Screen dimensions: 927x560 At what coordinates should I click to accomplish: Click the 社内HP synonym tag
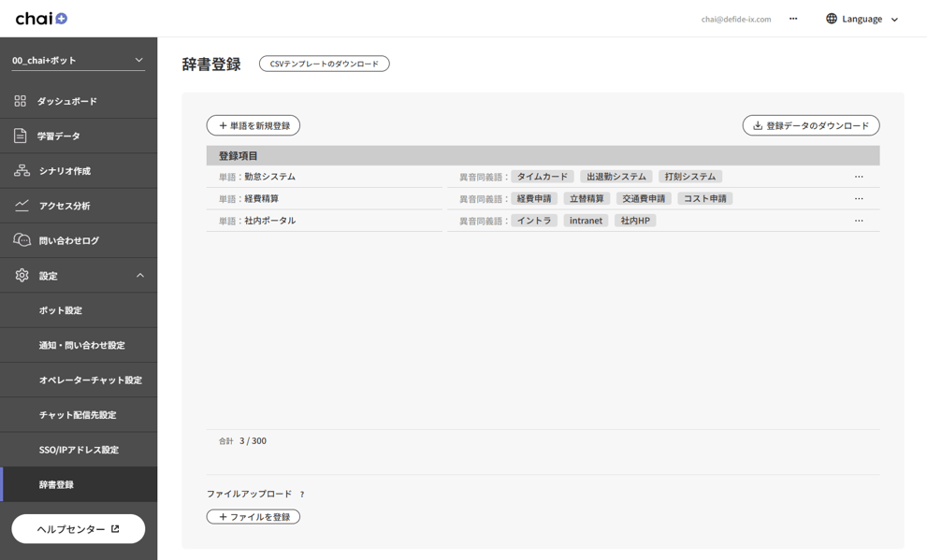635,221
